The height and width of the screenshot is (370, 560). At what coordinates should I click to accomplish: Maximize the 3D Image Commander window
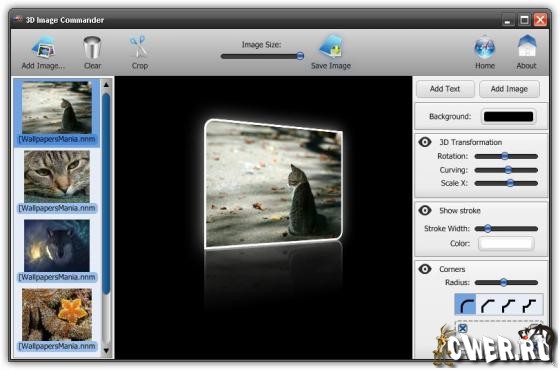pyautogui.click(x=524, y=20)
